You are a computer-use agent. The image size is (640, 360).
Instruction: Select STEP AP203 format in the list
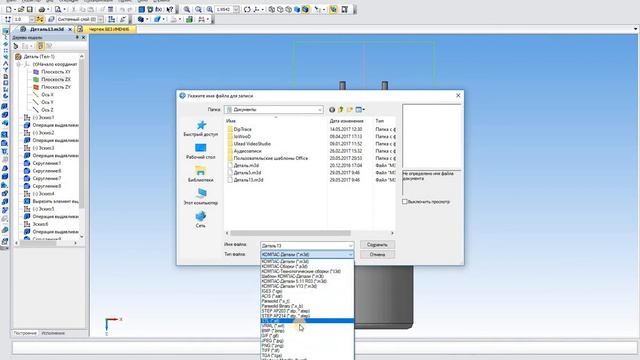(307, 311)
